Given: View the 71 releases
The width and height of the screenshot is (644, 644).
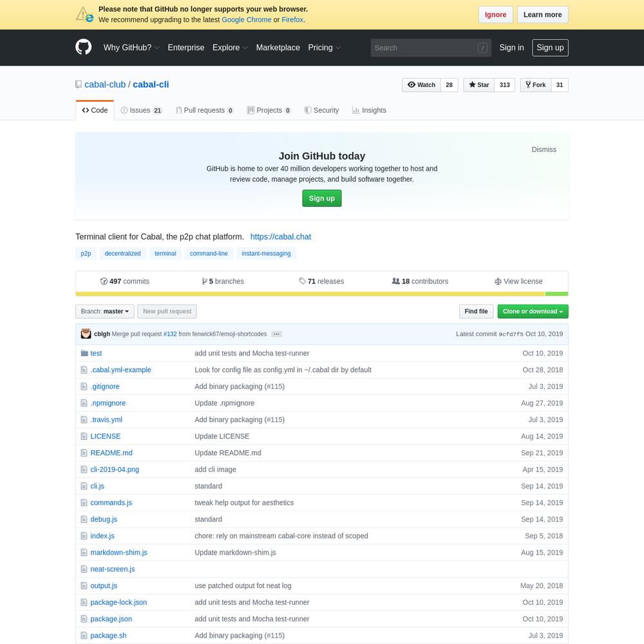Looking at the screenshot, I should click(x=321, y=281).
